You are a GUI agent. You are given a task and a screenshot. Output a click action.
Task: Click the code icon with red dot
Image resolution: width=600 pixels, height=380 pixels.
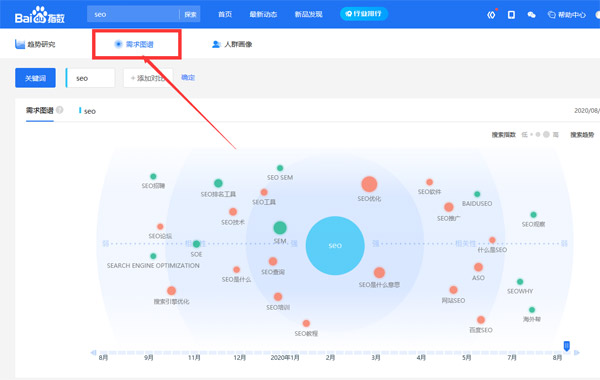click(491, 15)
